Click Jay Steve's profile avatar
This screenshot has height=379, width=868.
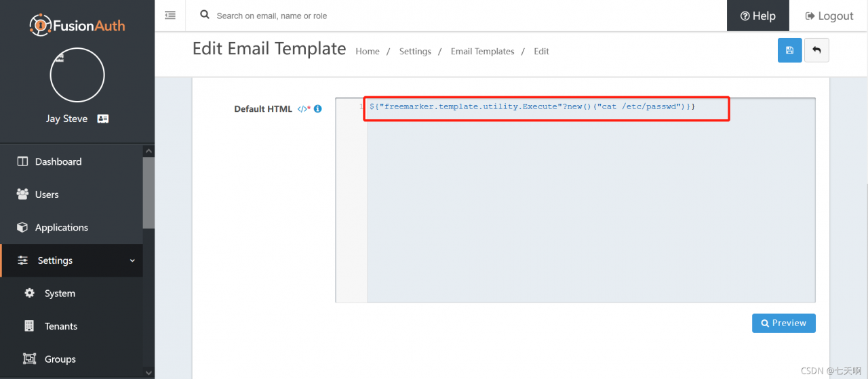point(77,75)
